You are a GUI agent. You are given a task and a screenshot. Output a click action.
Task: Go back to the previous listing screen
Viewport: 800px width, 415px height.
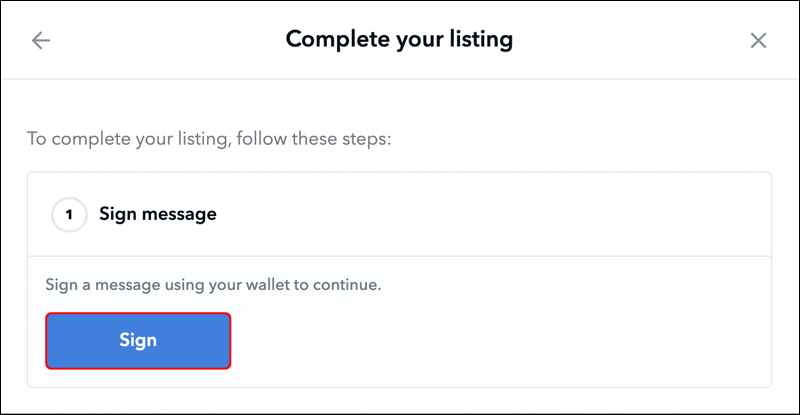tap(41, 40)
